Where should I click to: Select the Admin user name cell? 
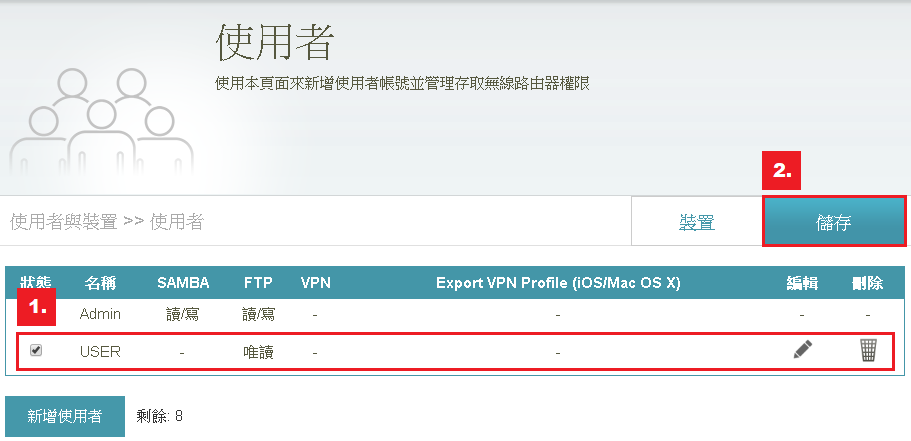pos(100,314)
